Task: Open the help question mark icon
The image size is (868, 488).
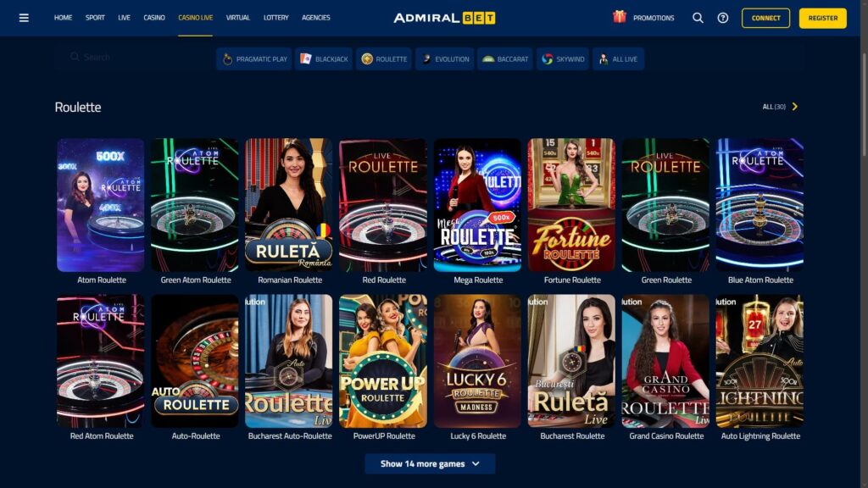Action: [722, 18]
